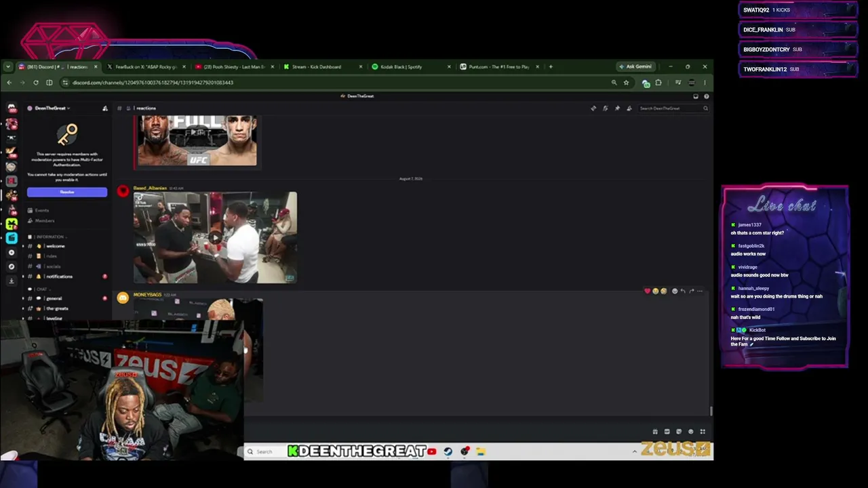The height and width of the screenshot is (488, 868).
Task: Click the Discord direct messages home icon
Action: coord(12,108)
